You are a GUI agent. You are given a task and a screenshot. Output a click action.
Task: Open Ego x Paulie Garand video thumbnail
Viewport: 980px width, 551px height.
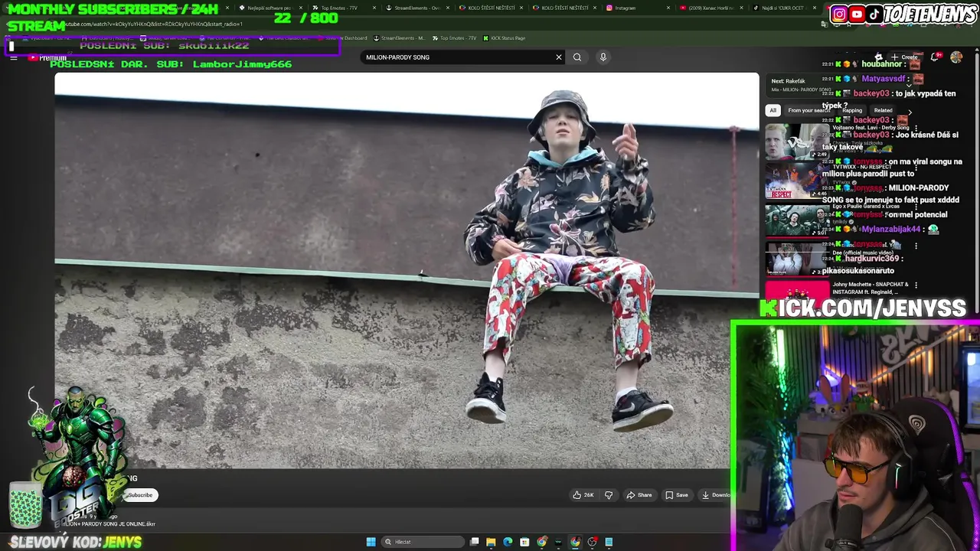pos(796,221)
